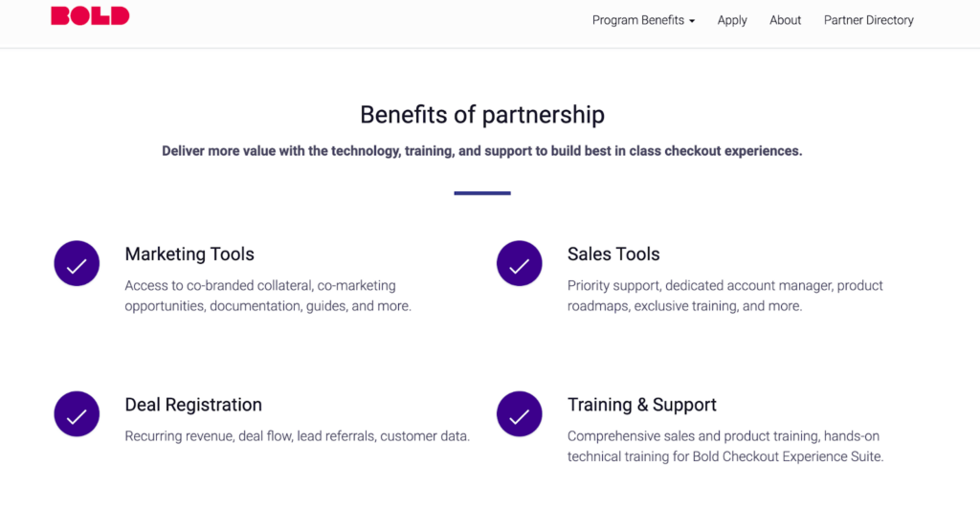Click the Program Benefits caret arrow
980x510 pixels.
(x=692, y=21)
